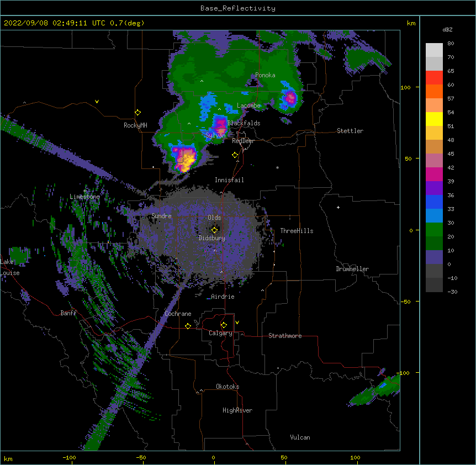Click the Blackfalds label
This screenshot has height=465, width=476.
pos(244,123)
